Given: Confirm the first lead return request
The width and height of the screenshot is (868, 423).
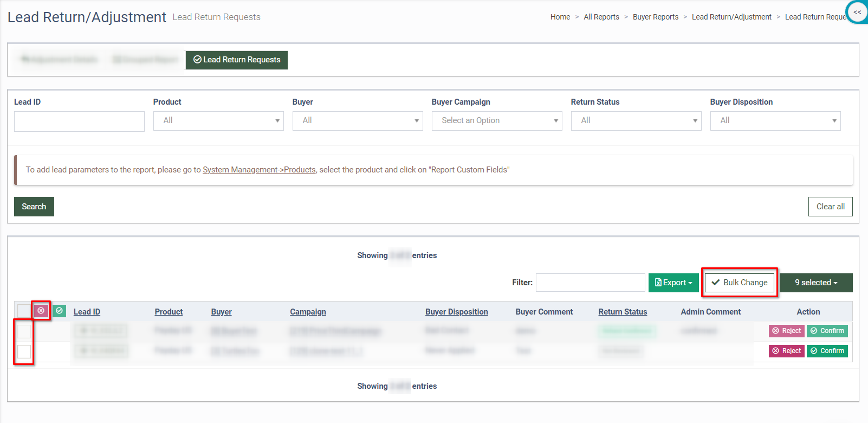Looking at the screenshot, I should click(x=827, y=331).
